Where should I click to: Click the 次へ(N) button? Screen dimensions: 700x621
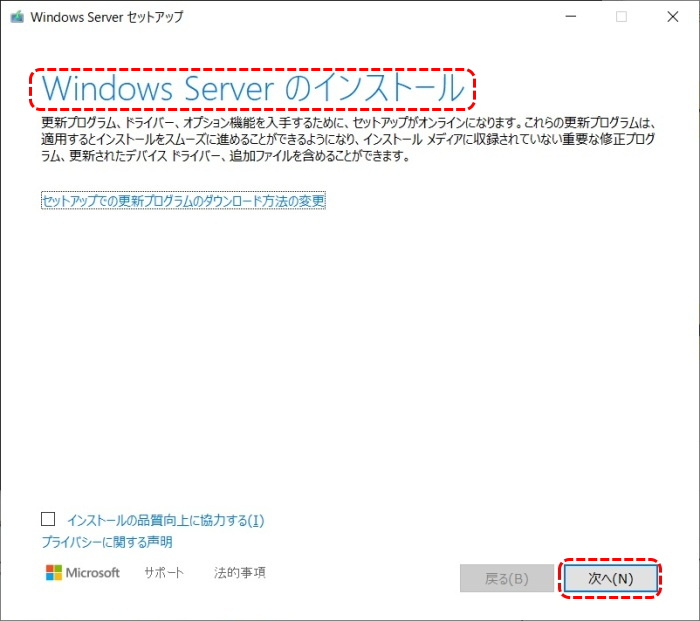coord(610,579)
